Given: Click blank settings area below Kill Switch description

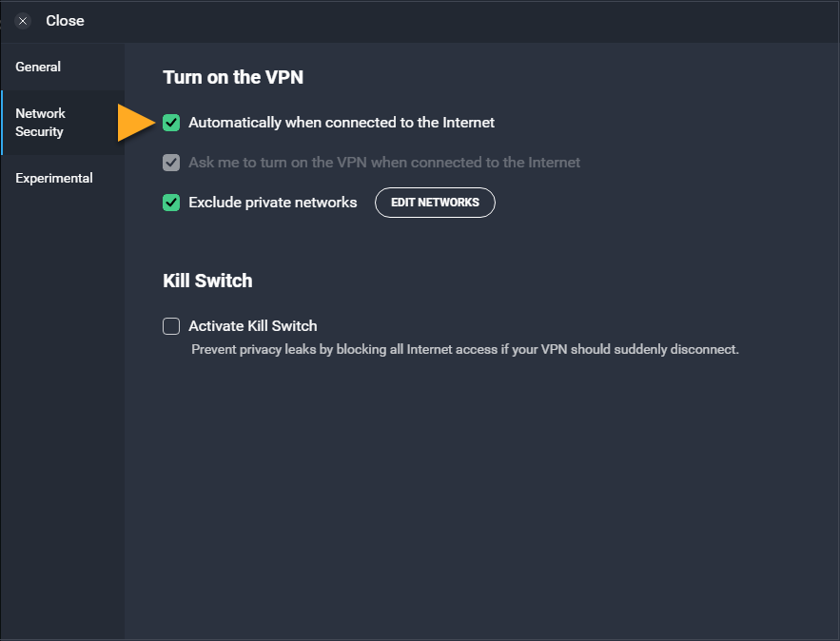Looking at the screenshot, I should 482,493.
